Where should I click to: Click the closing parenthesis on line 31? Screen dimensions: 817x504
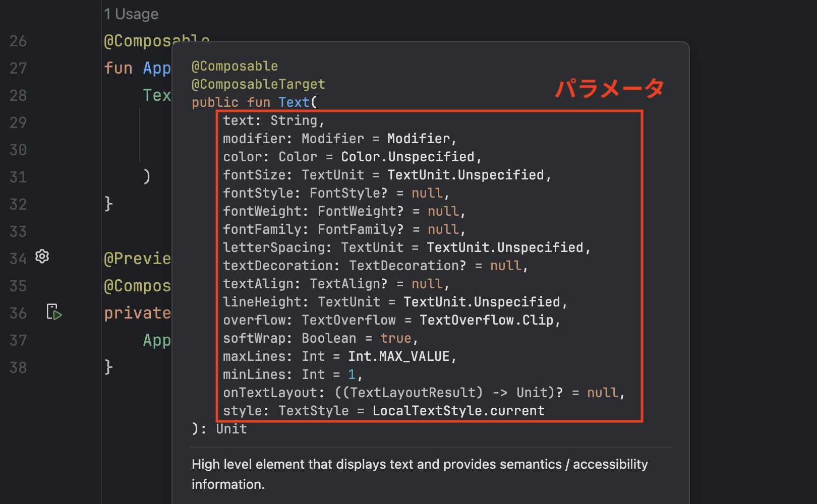[x=147, y=176]
